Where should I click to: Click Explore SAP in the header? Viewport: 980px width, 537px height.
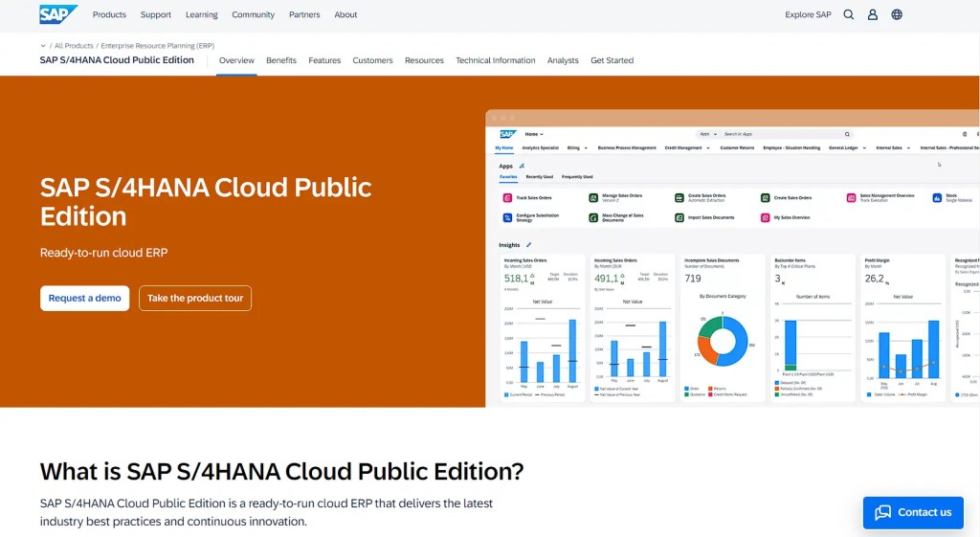808,14
